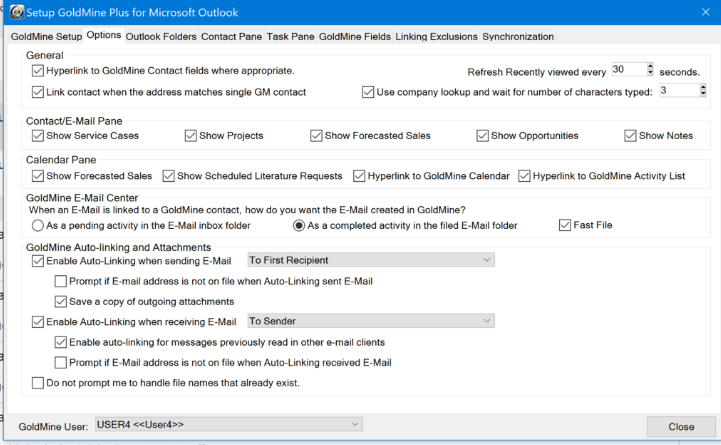Go to the Linking Exclusions tab
Image resolution: width=721 pixels, height=445 pixels.
point(436,37)
